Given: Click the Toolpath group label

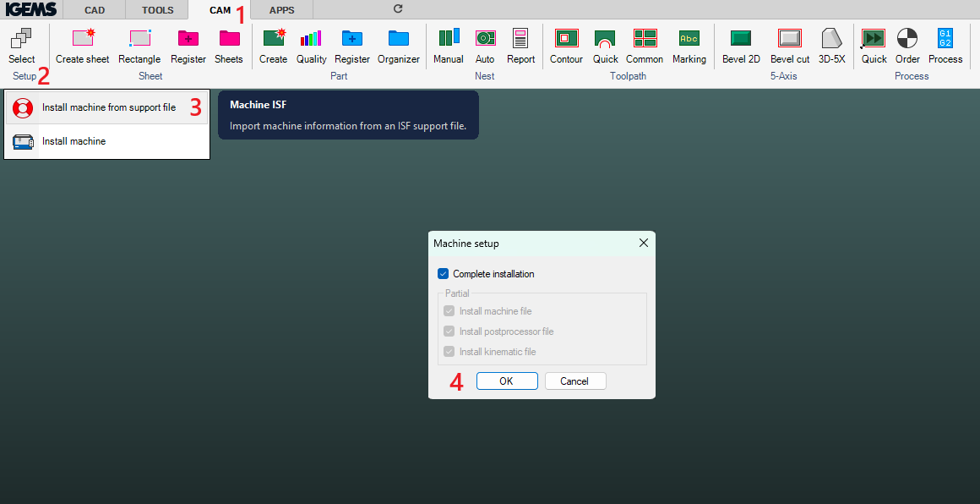Looking at the screenshot, I should [x=628, y=76].
